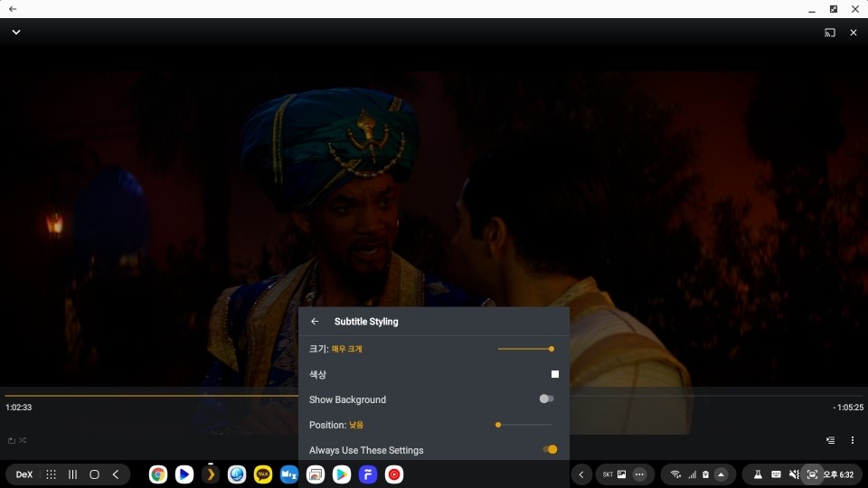The width and height of the screenshot is (868, 488).
Task: Take a screenshot with the capture icon
Action: (812, 474)
